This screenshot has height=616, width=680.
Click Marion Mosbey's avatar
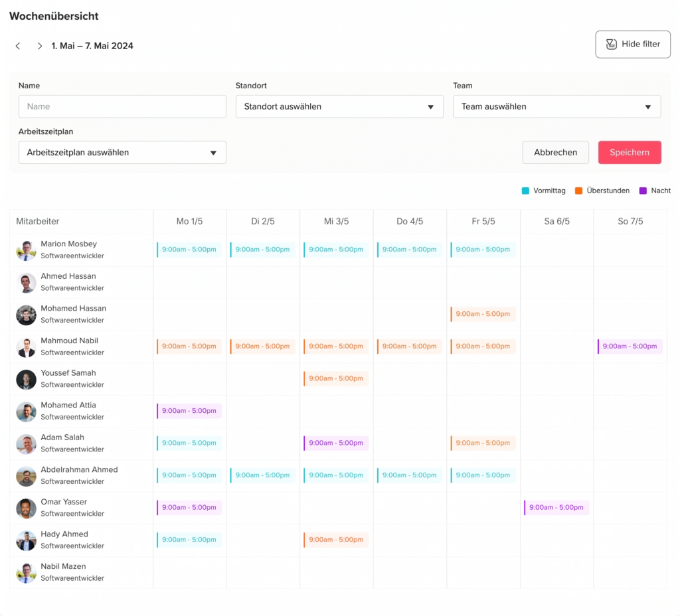click(x=27, y=250)
